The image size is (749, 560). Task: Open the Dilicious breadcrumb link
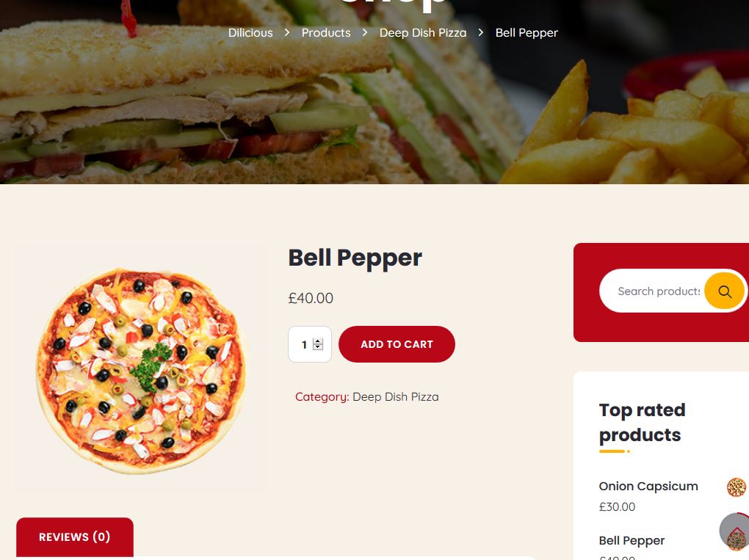tap(250, 32)
